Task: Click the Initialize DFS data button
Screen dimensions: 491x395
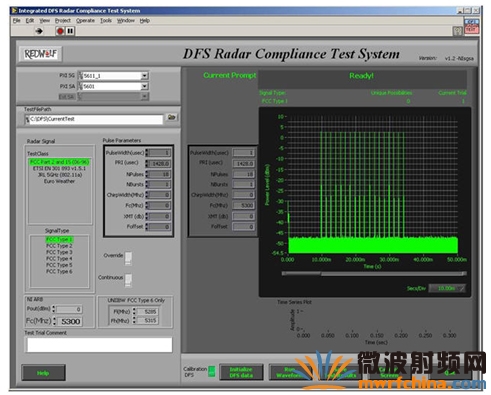Action: pos(241,372)
